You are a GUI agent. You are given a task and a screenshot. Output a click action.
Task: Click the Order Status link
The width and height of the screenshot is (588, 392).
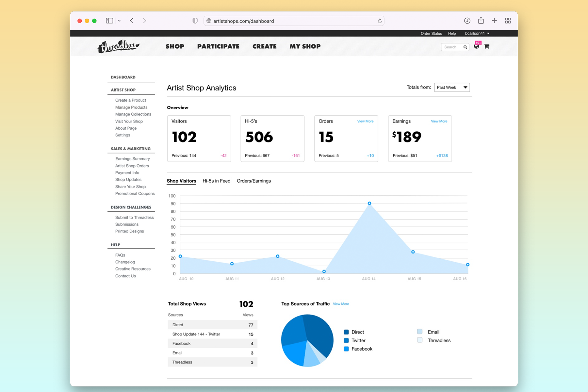click(x=431, y=33)
